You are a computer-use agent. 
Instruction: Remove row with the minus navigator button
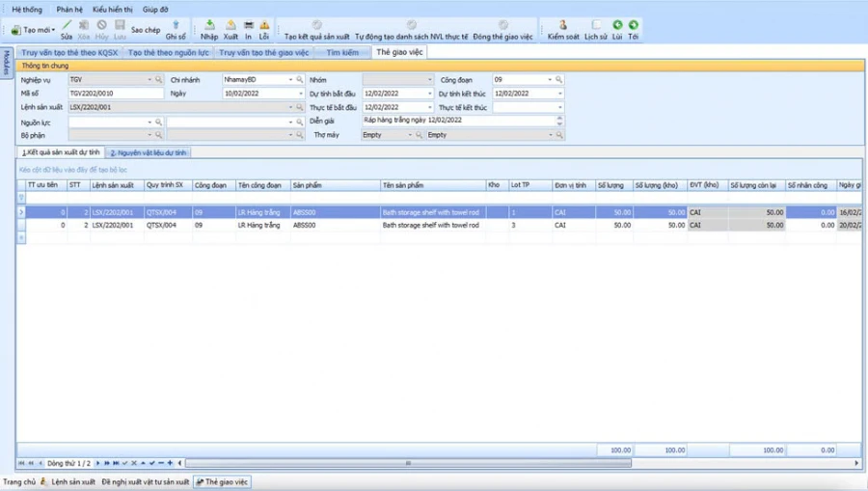[161, 463]
